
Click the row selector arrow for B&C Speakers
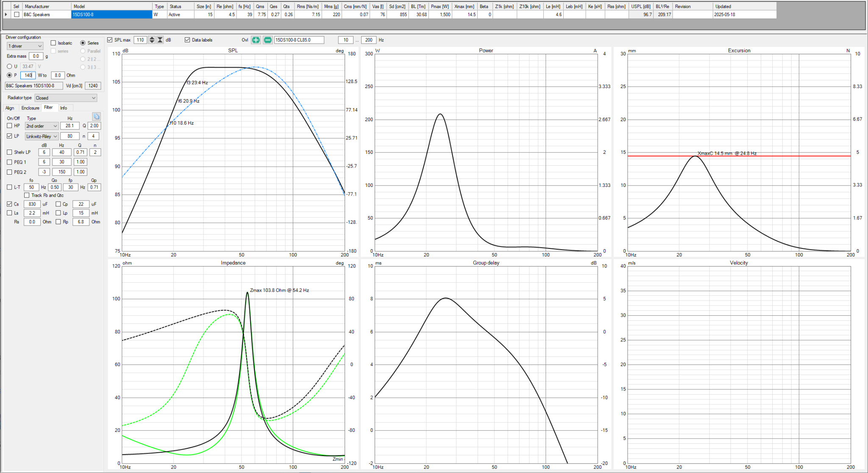pos(6,14)
